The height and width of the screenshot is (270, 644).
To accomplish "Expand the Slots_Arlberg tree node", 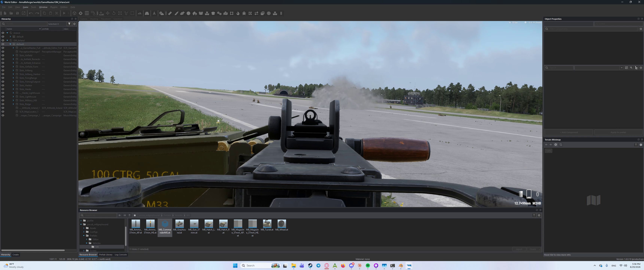I will pos(13,70).
